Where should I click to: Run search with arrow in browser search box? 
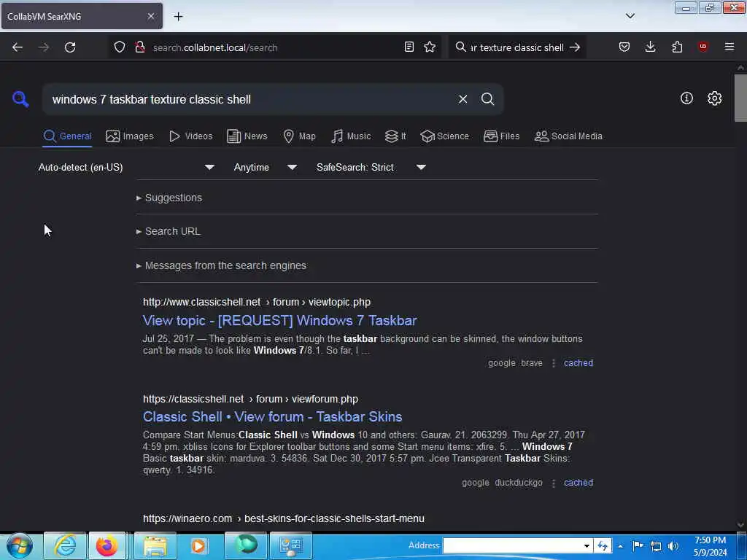coord(575,47)
